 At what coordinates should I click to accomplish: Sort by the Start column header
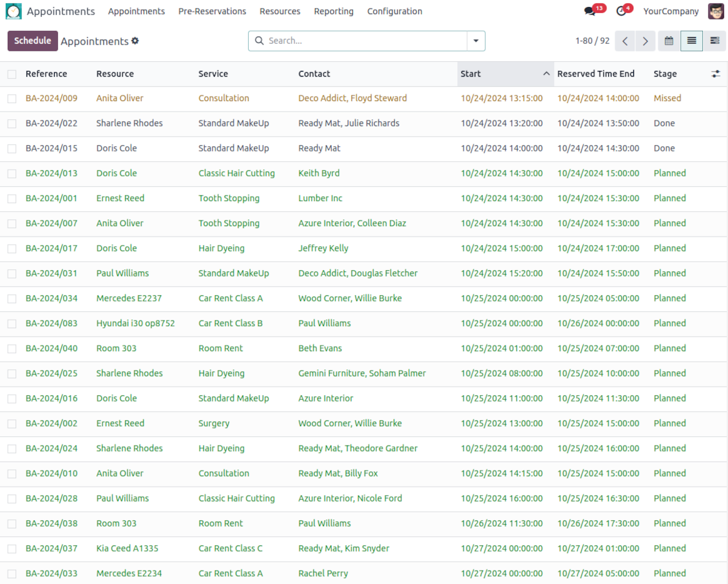pyautogui.click(x=471, y=74)
